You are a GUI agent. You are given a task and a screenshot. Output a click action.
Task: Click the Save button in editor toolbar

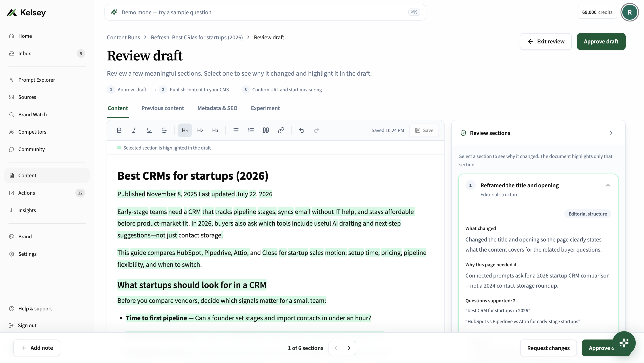click(x=424, y=130)
